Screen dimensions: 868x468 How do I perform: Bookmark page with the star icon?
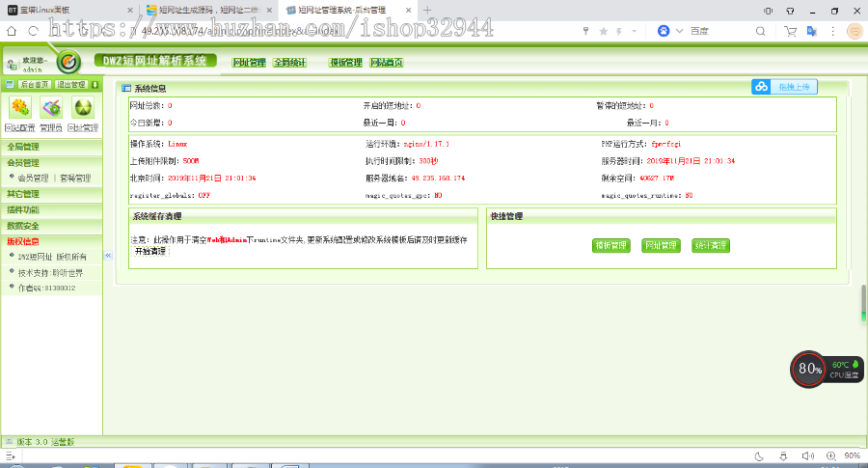(604, 31)
